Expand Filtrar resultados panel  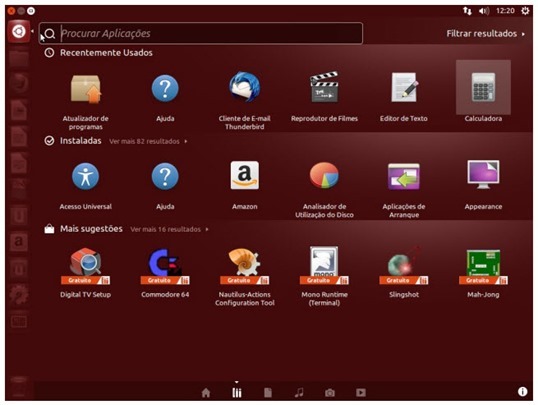pyautogui.click(x=486, y=34)
